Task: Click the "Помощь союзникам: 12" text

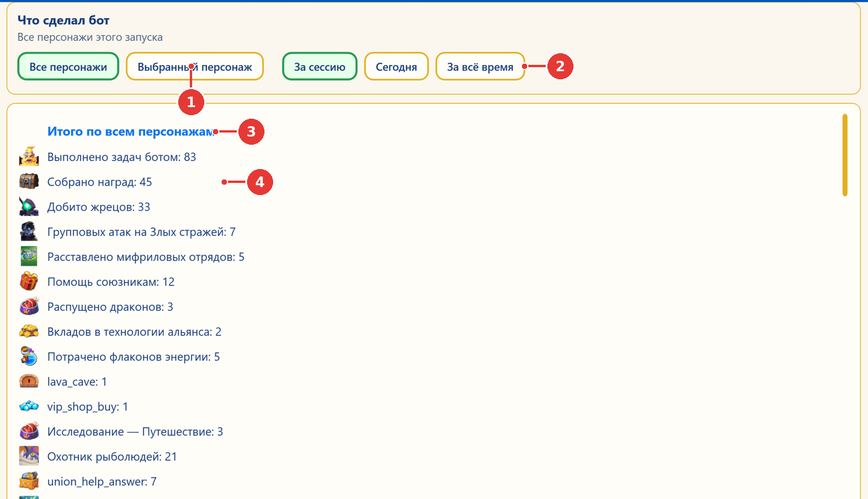Action: [x=111, y=281]
